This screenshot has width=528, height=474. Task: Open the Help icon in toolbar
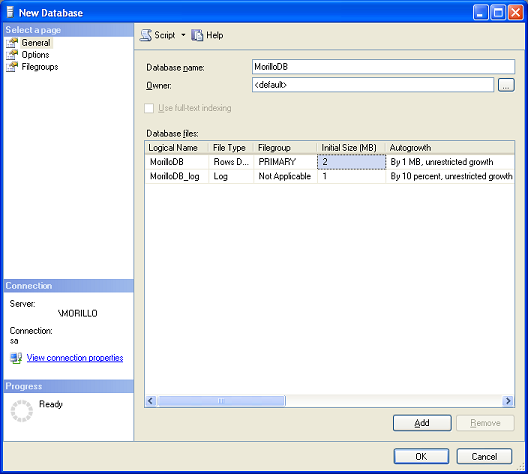197,35
